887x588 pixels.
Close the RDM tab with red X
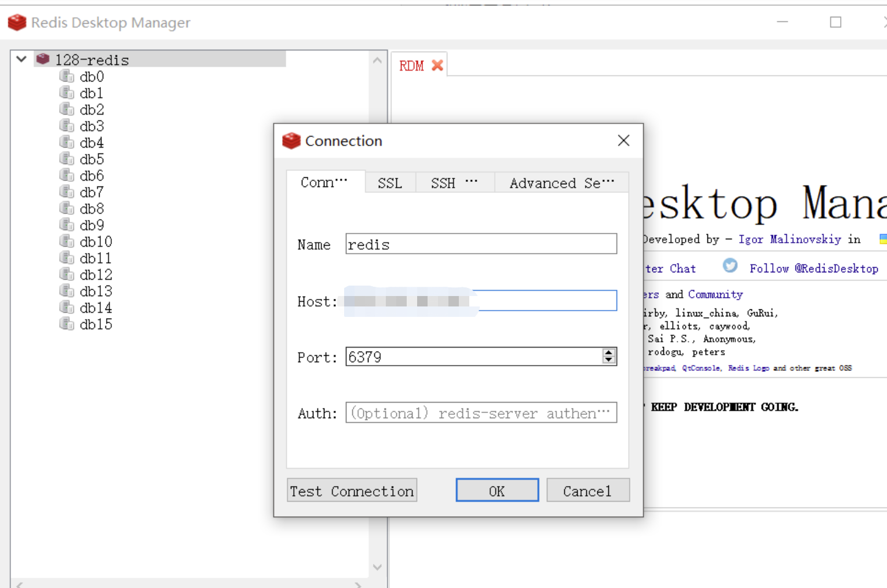click(x=437, y=65)
